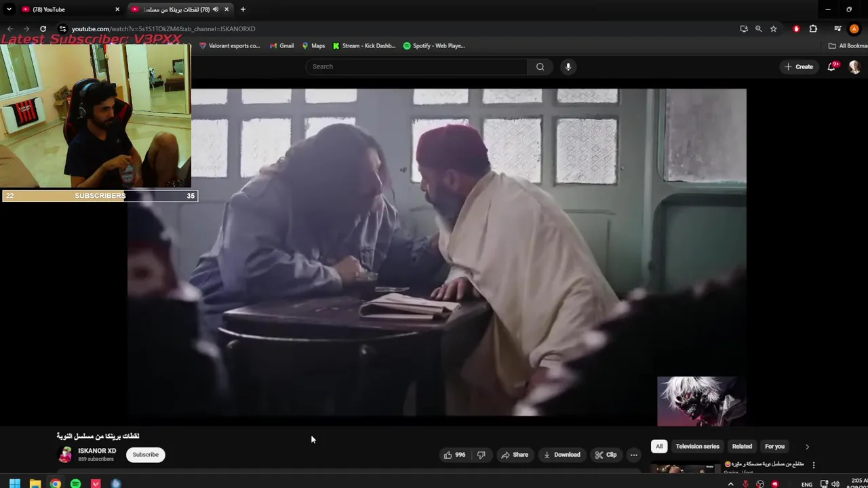Show hidden system tray icons
Viewport: 868px width, 488px height.
click(730, 484)
